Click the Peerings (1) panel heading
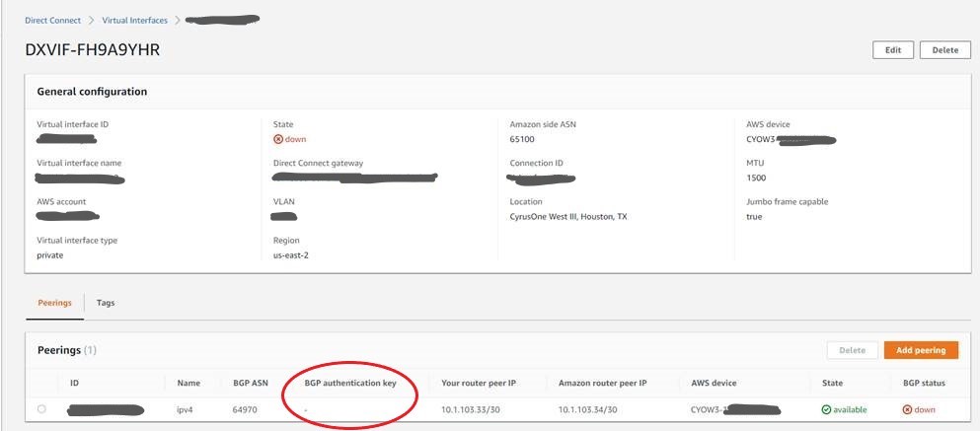The height and width of the screenshot is (431, 980). (x=67, y=350)
